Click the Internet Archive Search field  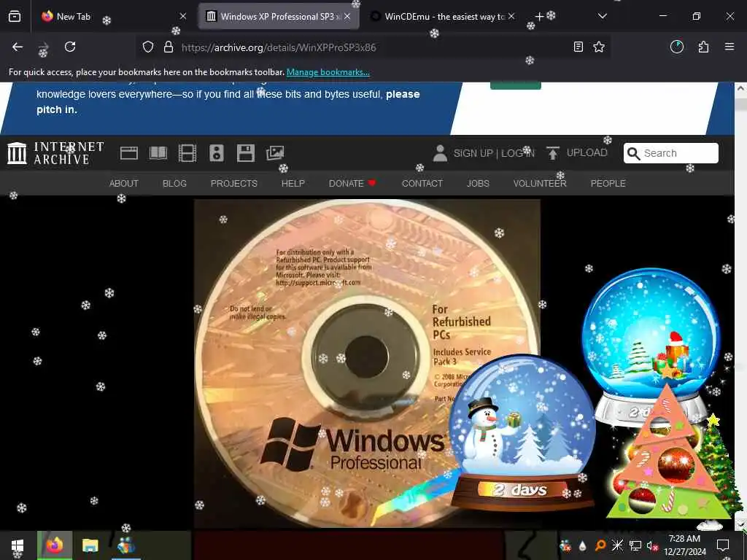671,153
